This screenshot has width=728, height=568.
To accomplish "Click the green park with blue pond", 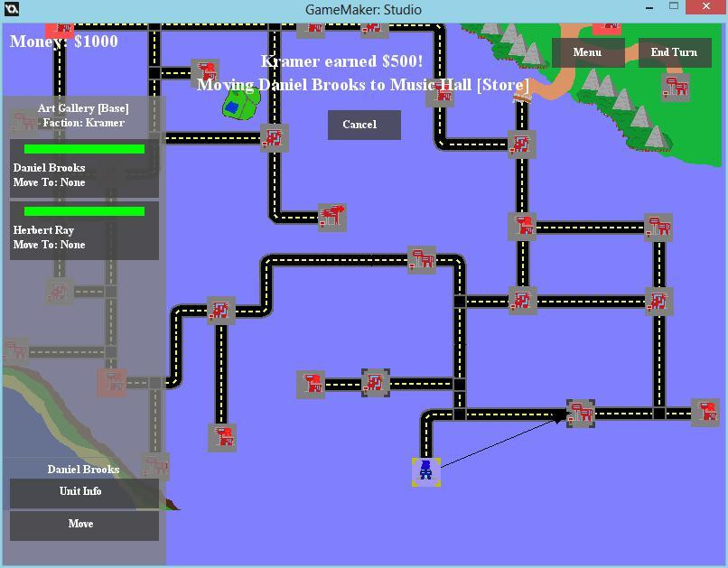I will tap(241, 103).
